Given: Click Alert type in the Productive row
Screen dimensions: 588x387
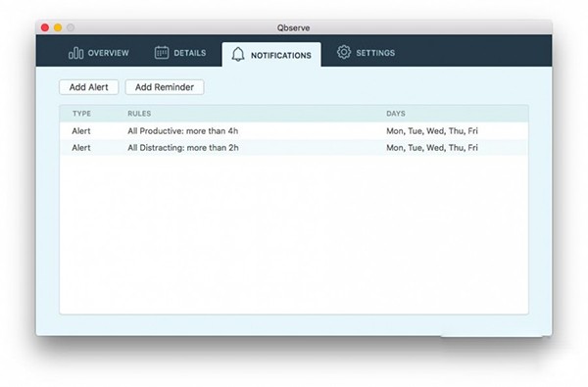Looking at the screenshot, I should point(81,131).
